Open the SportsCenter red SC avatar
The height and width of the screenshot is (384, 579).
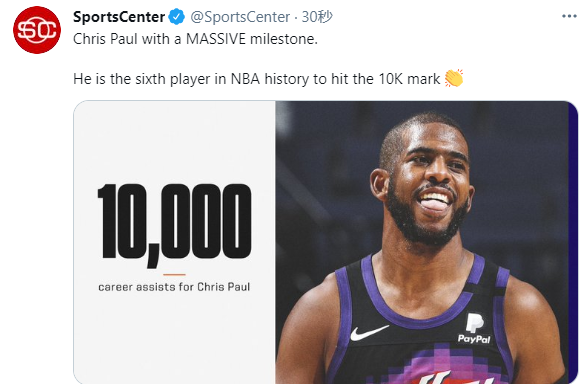pyautogui.click(x=37, y=30)
